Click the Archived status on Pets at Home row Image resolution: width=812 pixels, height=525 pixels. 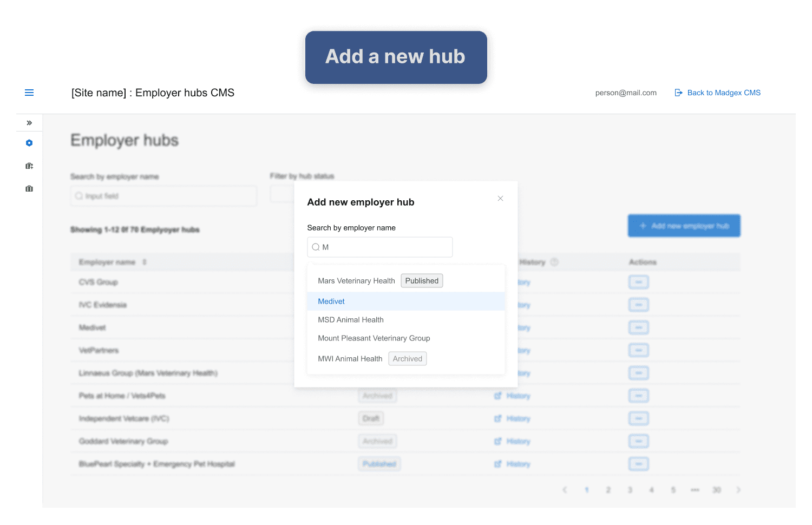pos(377,396)
